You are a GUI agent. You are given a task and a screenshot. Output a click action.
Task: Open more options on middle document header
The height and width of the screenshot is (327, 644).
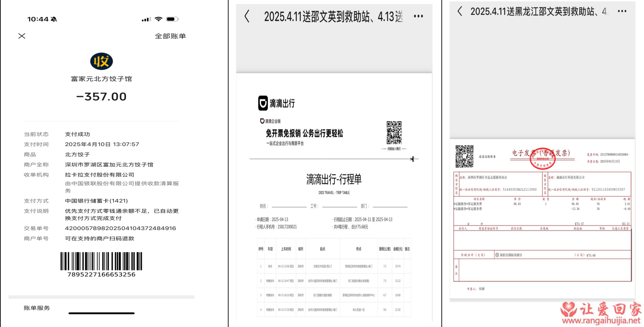[418, 16]
